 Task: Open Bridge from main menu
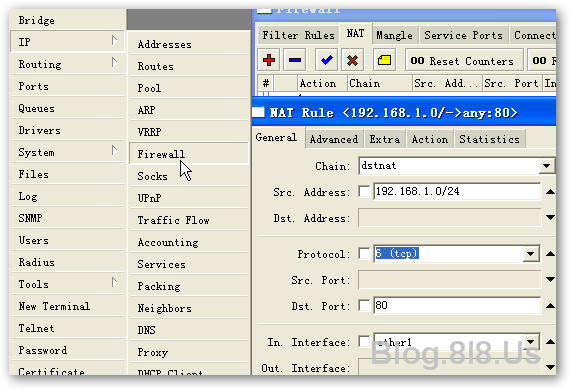point(68,20)
